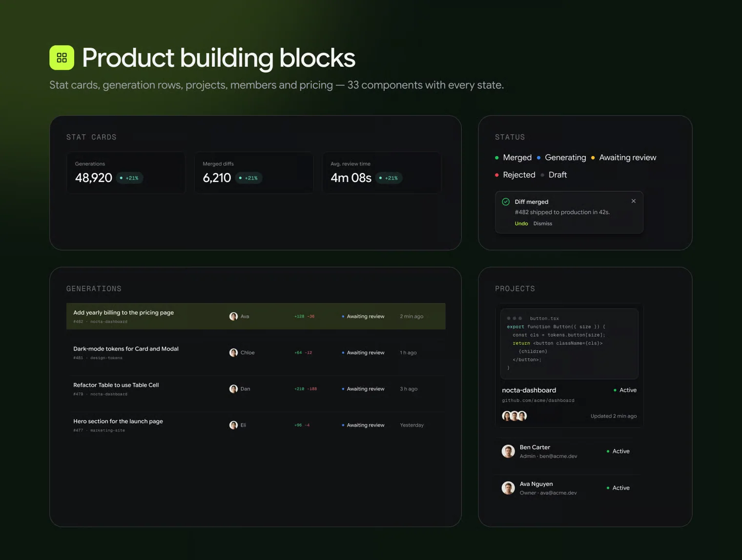Open Ava's avatar in the generations list
The image size is (742, 560).
tap(233, 316)
